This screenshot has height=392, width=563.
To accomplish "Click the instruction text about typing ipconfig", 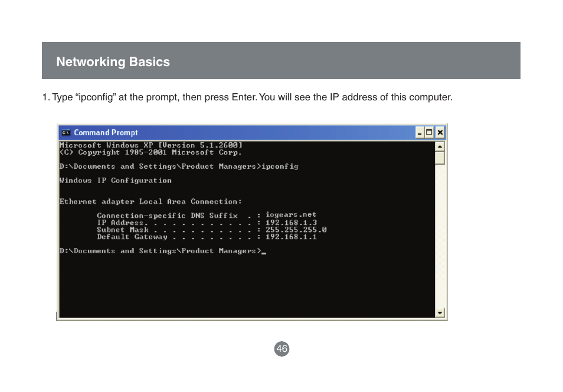I will click(x=247, y=97).
